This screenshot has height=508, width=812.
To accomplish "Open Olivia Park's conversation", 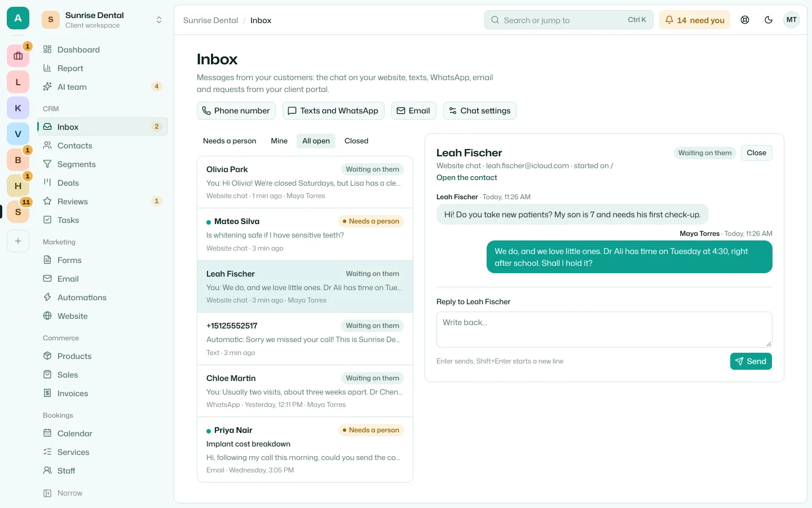I will (305, 182).
